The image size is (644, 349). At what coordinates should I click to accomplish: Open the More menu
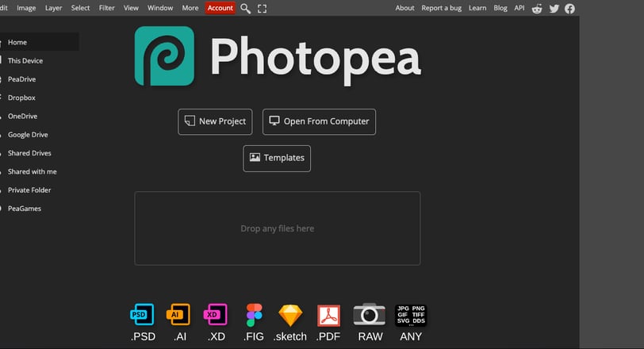[x=190, y=8]
